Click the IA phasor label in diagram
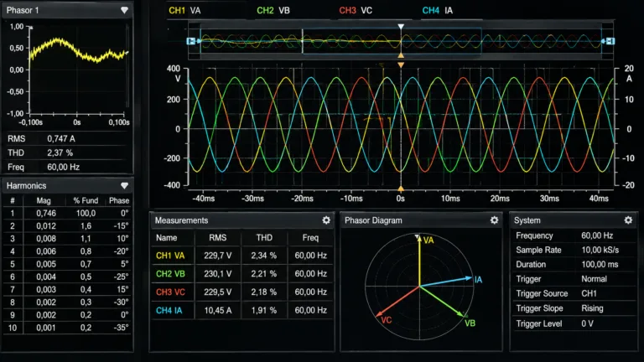 click(478, 280)
